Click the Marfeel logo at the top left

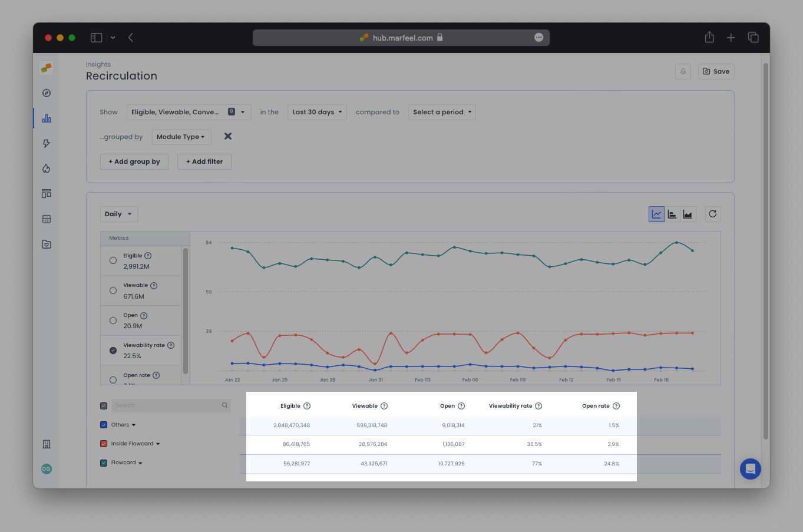click(x=46, y=68)
